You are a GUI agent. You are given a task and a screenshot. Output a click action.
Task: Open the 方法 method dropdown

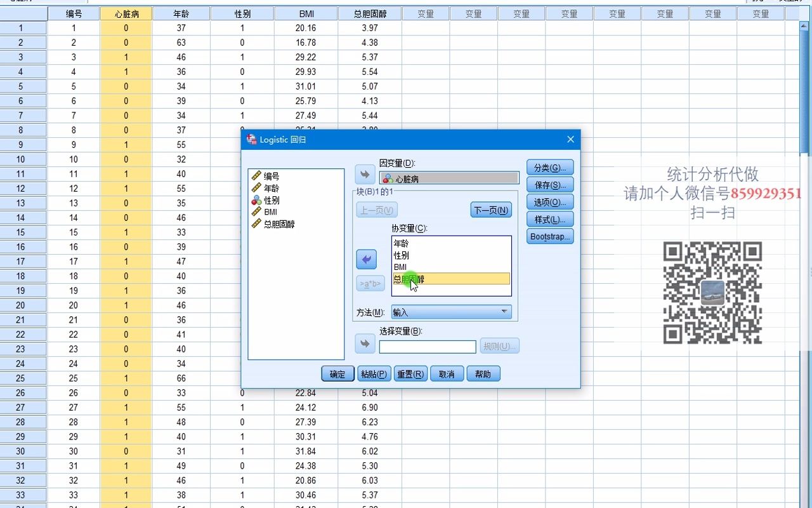(451, 312)
